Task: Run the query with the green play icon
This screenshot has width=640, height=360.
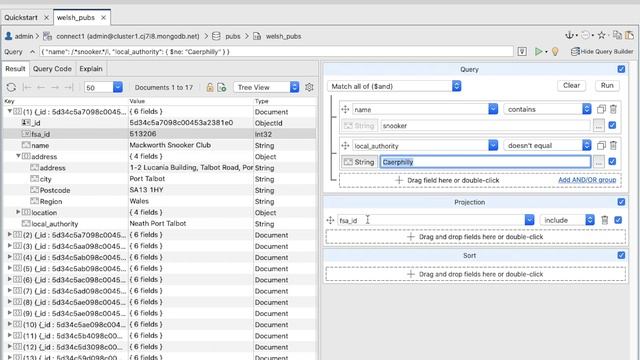Action: (538, 51)
